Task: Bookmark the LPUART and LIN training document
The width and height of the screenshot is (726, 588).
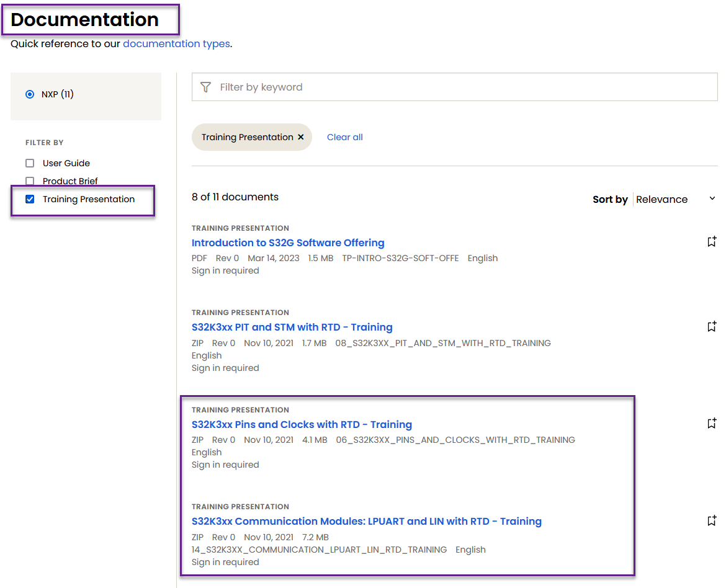Action: pos(711,520)
